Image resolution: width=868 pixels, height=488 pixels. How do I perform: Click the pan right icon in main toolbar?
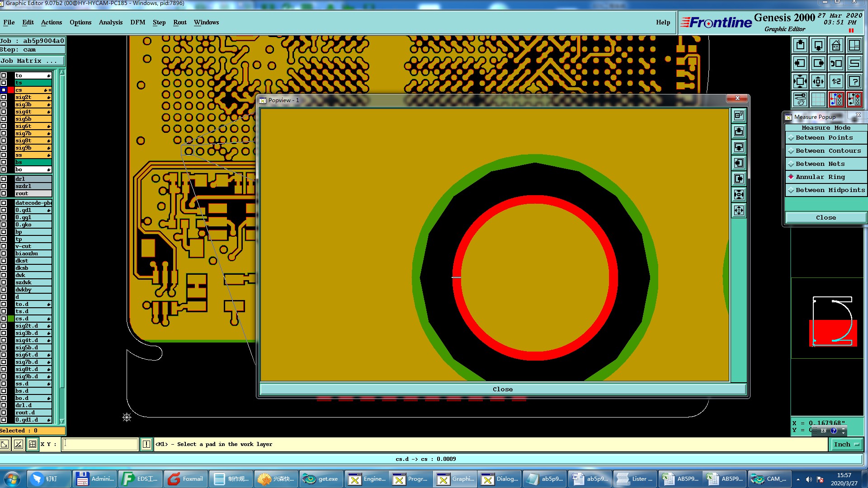click(818, 63)
